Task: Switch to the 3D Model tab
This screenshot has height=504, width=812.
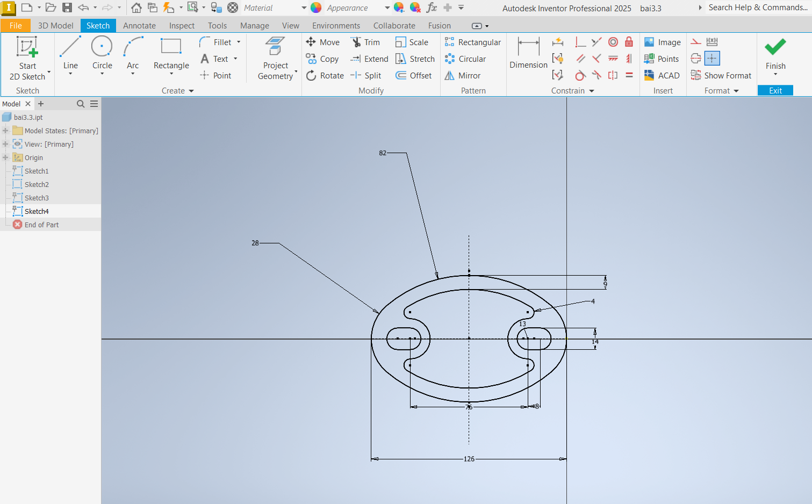Action: [55, 26]
